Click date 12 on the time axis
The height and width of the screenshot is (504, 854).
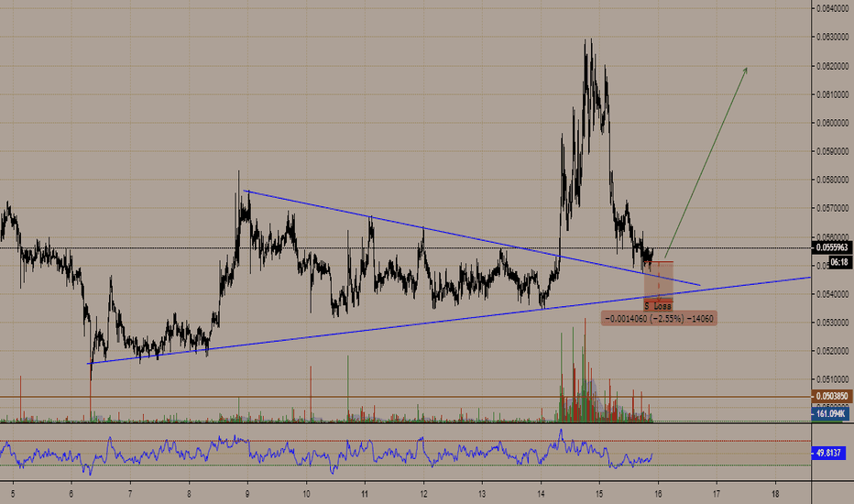point(423,494)
